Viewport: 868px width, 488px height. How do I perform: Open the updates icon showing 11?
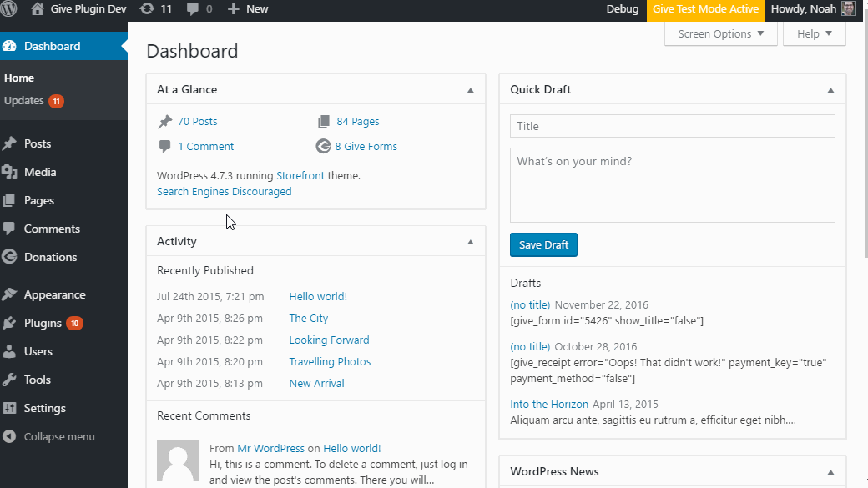point(147,9)
